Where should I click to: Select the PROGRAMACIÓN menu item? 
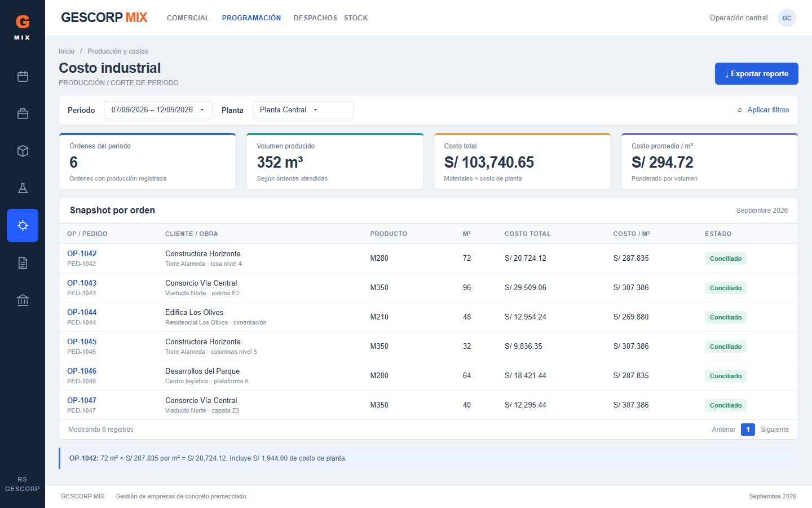pyautogui.click(x=251, y=18)
